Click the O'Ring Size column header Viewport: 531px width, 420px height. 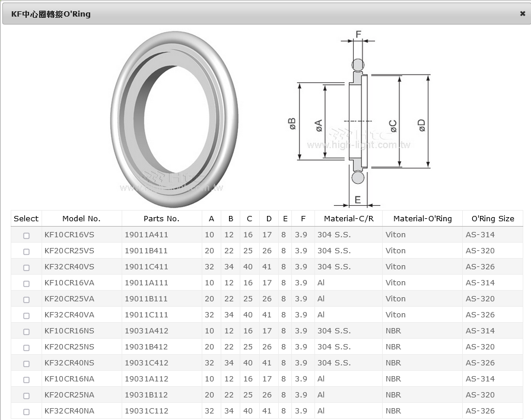(492, 218)
